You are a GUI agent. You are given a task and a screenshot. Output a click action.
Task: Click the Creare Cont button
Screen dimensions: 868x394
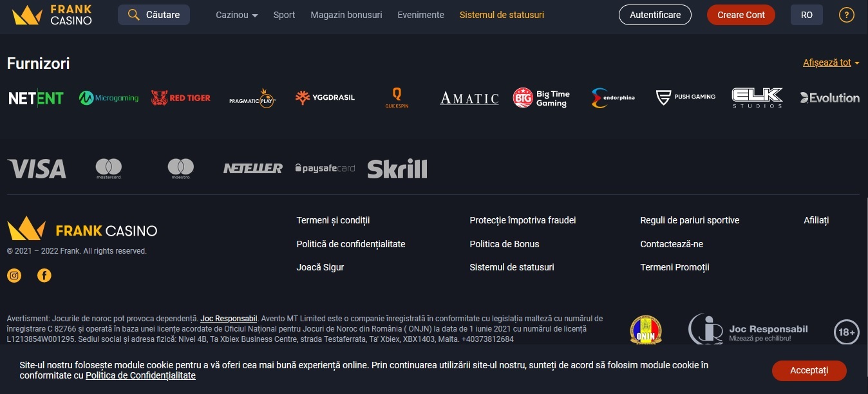tap(741, 15)
